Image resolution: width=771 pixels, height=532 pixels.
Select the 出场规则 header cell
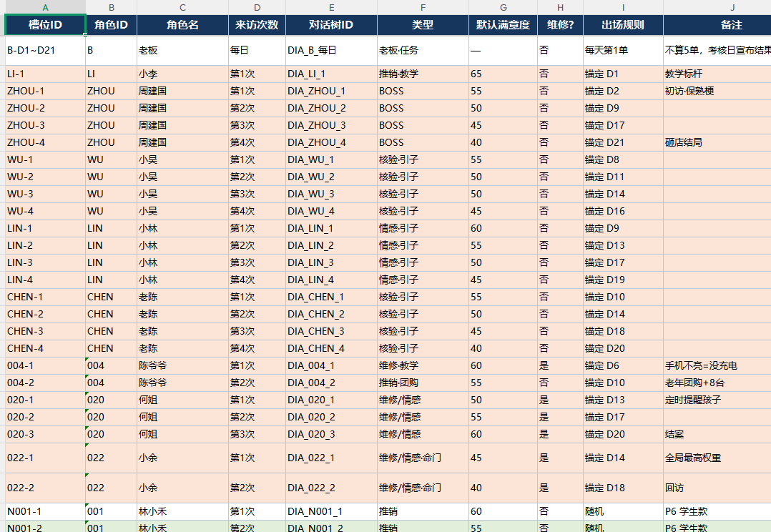click(623, 25)
